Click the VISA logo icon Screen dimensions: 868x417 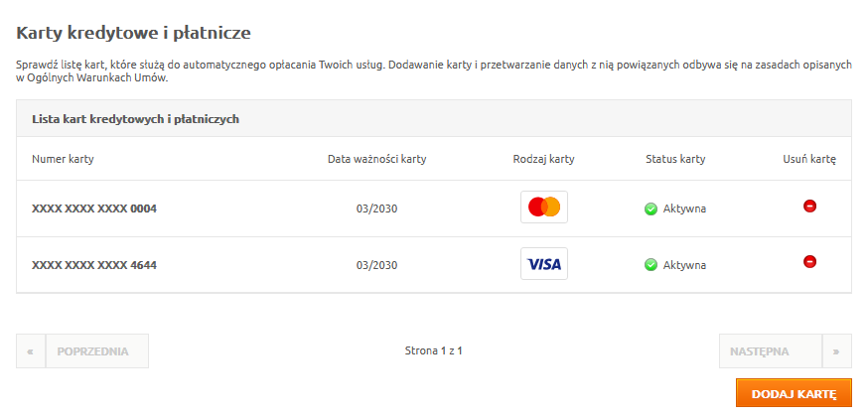544,264
